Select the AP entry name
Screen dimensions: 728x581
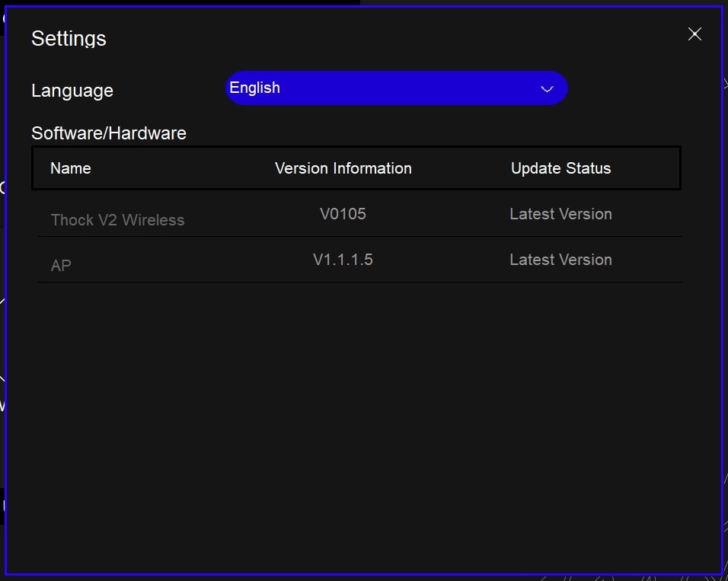coord(61,266)
